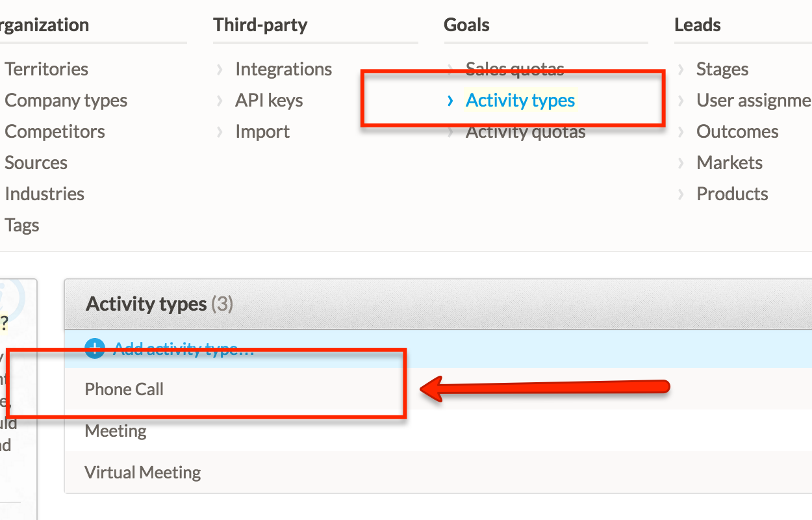Image resolution: width=812 pixels, height=520 pixels.
Task: Open the Industries settings link
Action: (x=44, y=194)
